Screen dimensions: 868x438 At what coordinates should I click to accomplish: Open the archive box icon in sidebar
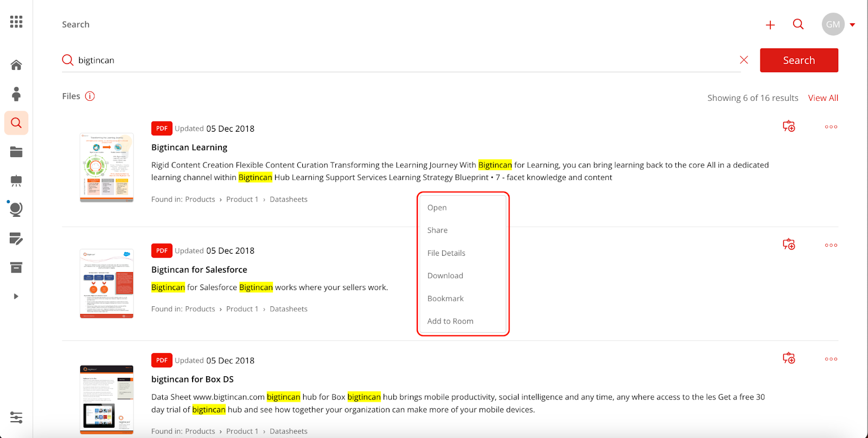coord(16,268)
